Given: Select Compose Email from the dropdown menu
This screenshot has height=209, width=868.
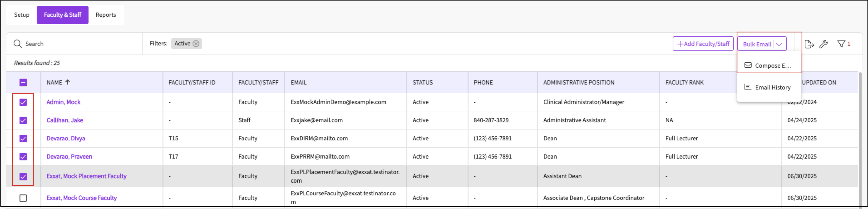Looking at the screenshot, I should (772, 66).
